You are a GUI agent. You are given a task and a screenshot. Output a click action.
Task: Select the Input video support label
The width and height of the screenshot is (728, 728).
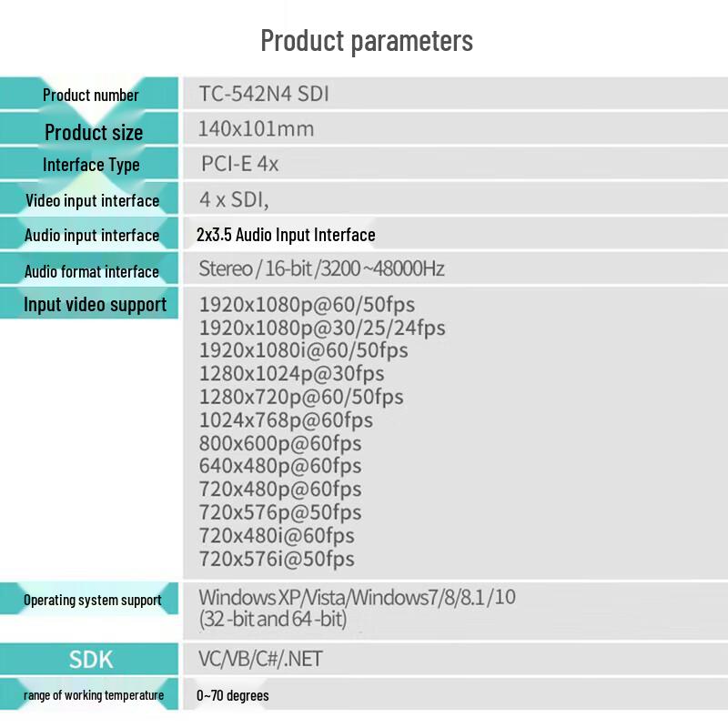point(95,305)
